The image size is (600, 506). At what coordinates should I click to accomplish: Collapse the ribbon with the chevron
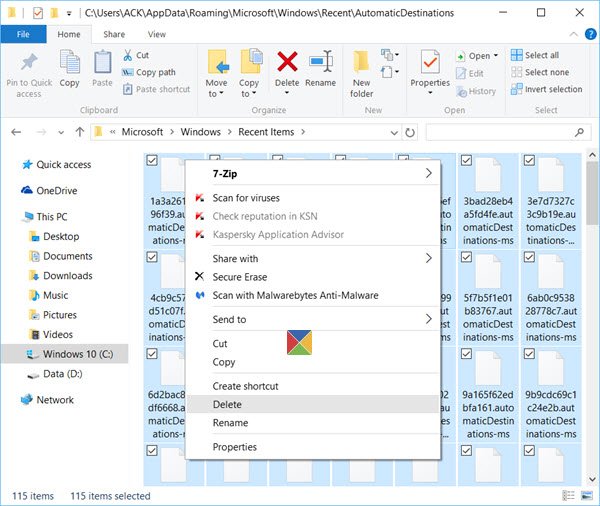click(574, 34)
